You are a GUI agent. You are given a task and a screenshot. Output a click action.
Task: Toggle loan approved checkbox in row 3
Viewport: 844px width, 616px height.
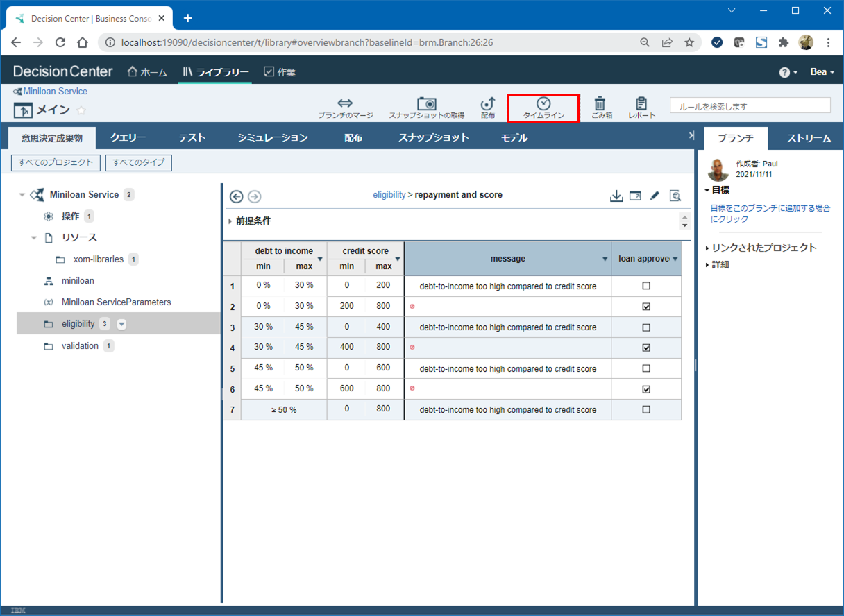[x=646, y=327]
